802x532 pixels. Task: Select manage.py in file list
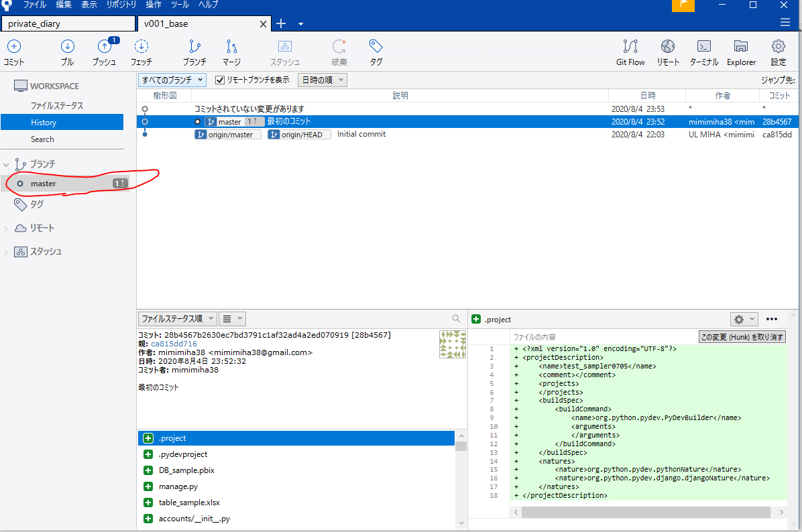click(296, 486)
